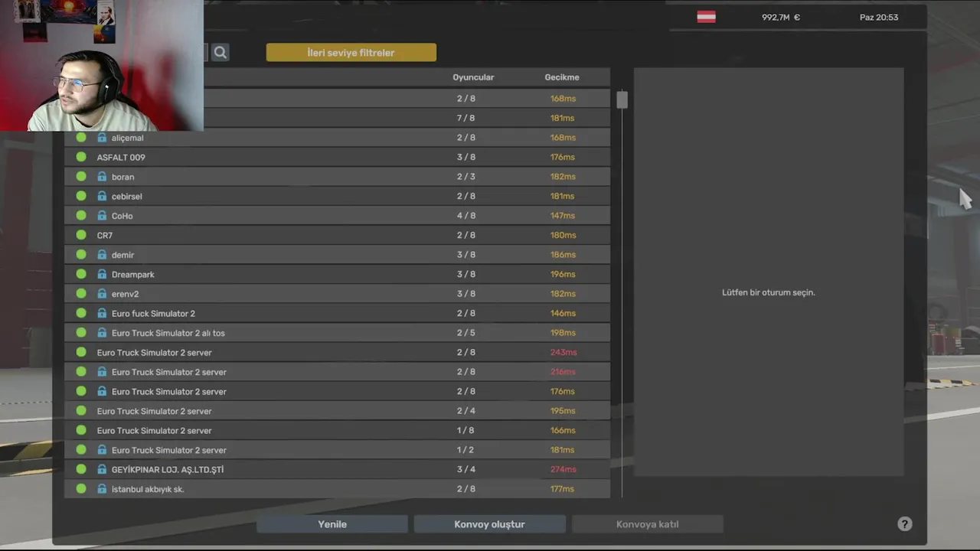The height and width of the screenshot is (551, 980).
Task: Click green status dot of ASFALT 009
Action: [x=81, y=157]
